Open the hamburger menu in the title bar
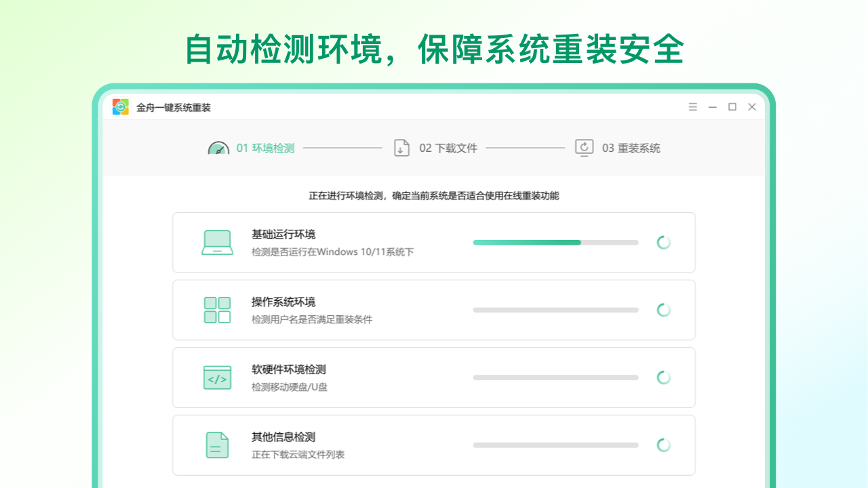868x488 pixels. [692, 107]
